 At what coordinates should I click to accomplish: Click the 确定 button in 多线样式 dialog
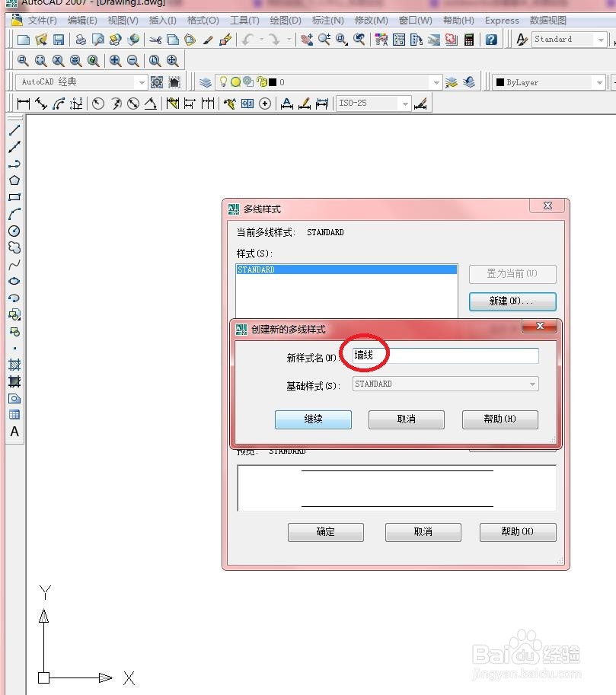[x=326, y=532]
